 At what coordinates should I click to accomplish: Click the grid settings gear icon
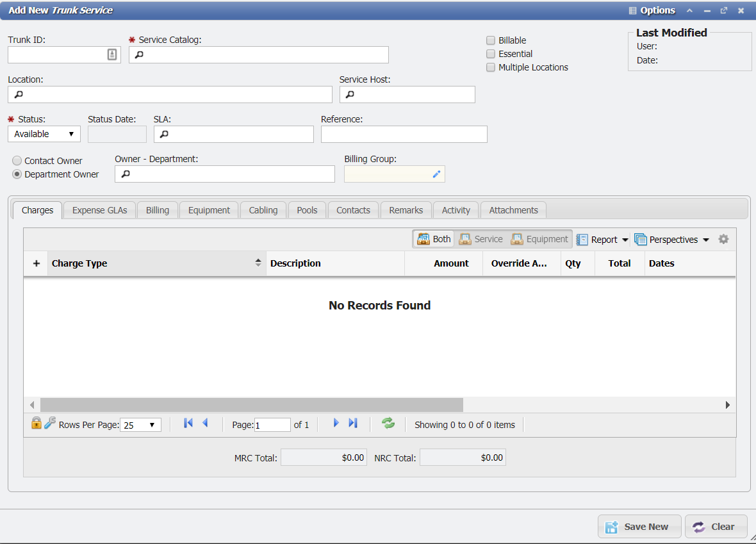coord(723,239)
